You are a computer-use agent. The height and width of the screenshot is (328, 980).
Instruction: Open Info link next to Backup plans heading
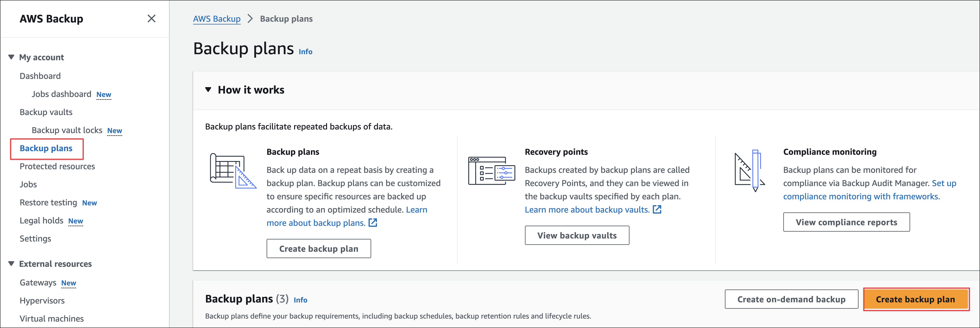pos(305,52)
